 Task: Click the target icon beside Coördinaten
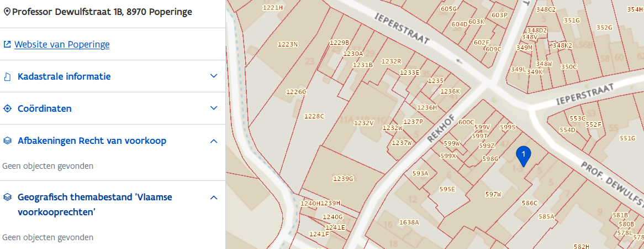click(7, 108)
